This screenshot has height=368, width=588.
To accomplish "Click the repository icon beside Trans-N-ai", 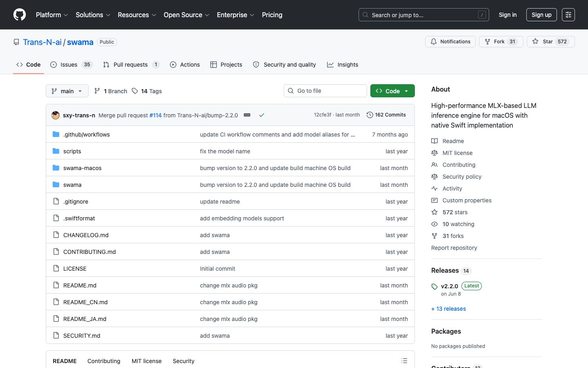I will 16,42.
